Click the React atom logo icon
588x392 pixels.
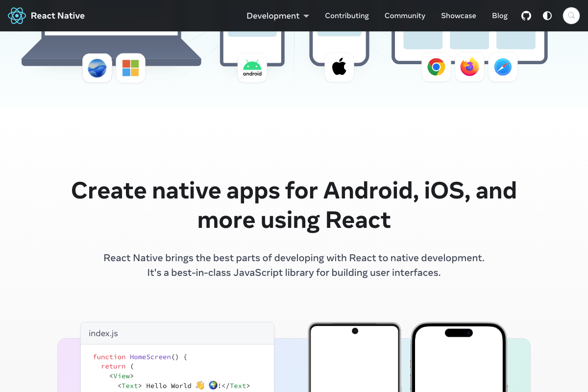click(17, 16)
